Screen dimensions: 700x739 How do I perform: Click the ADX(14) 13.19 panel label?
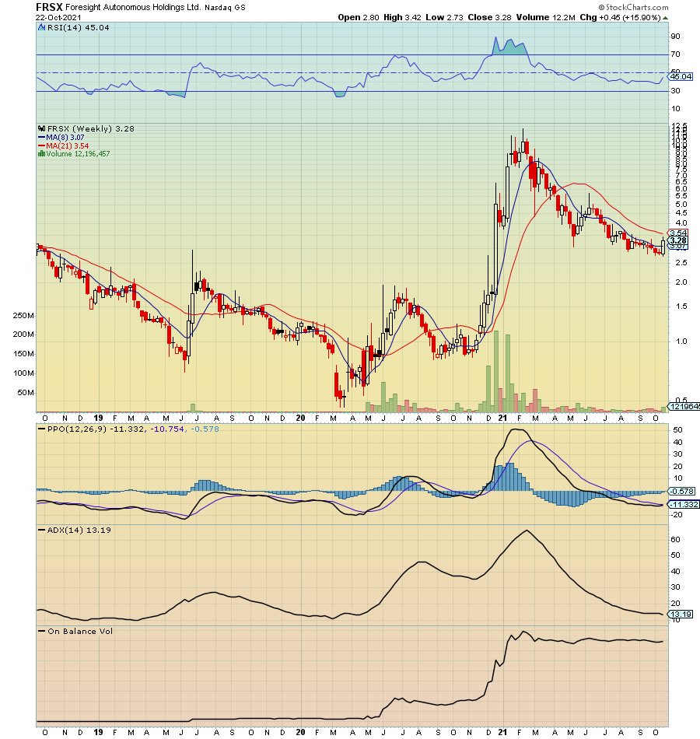click(79, 531)
